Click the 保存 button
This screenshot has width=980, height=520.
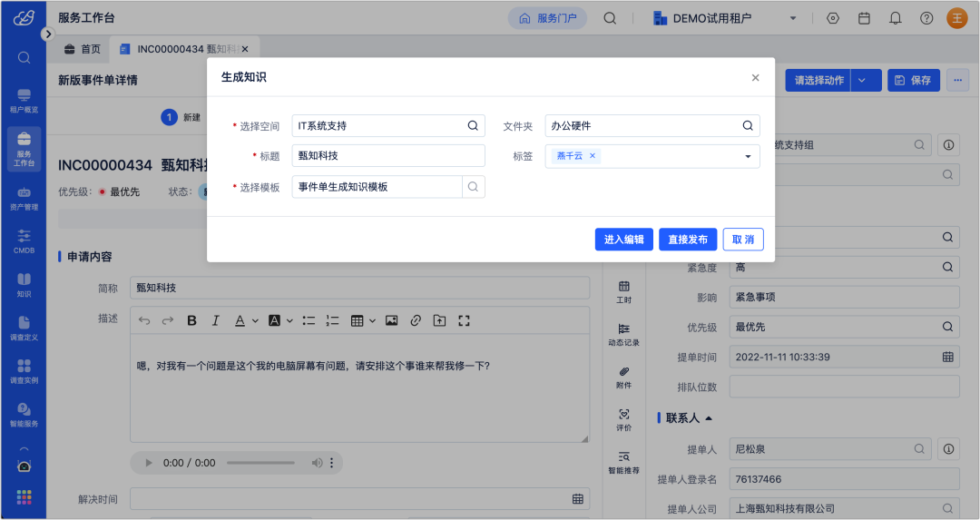coord(913,80)
